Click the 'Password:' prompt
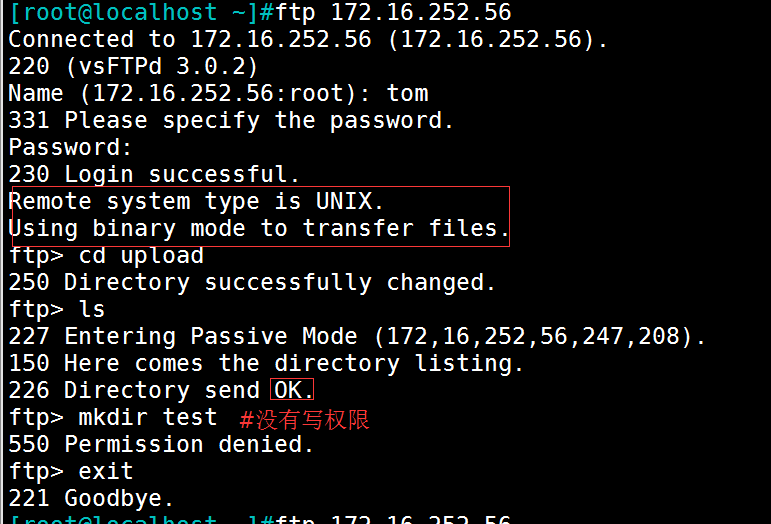771x524 pixels. pos(71,147)
